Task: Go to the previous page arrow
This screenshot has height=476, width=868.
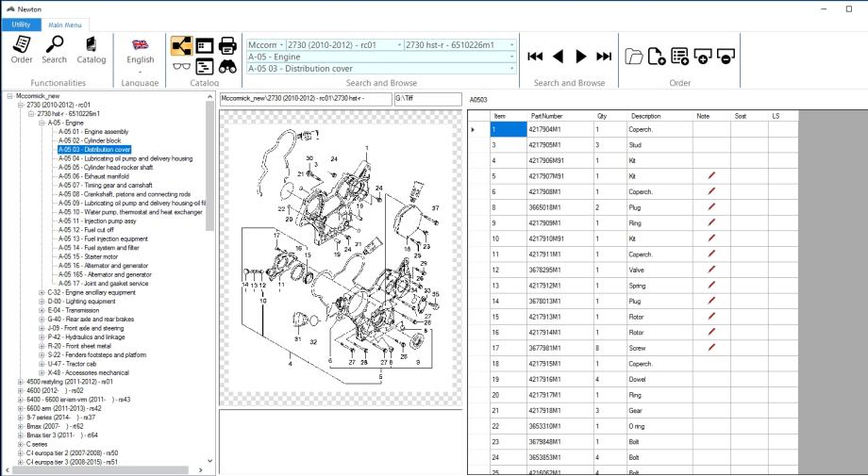Action: (559, 57)
